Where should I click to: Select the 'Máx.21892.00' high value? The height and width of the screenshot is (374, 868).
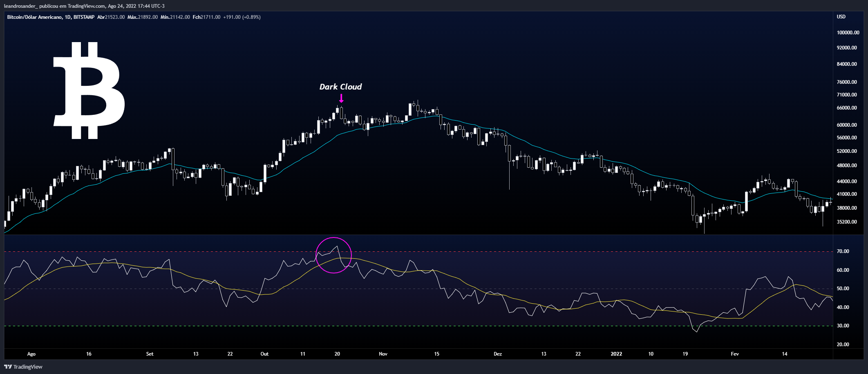point(143,17)
